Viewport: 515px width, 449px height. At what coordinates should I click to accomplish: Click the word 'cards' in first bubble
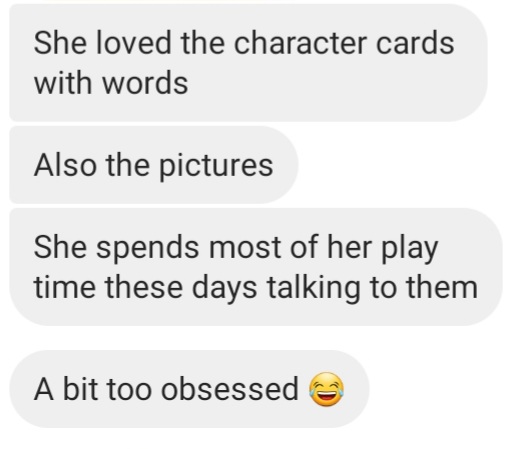click(415, 43)
